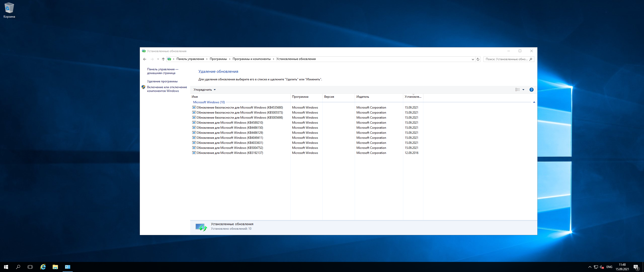Sort by the Программа column header

[306, 97]
